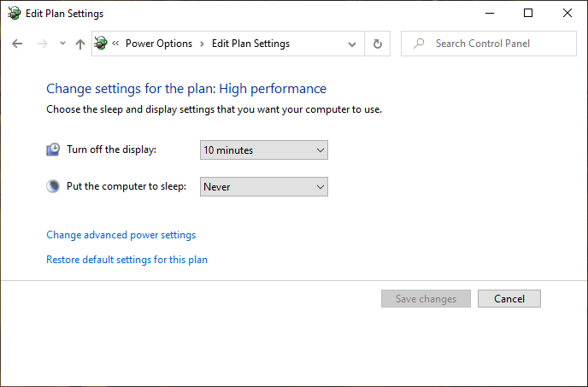
Task: Focus the Search Control Panel field
Action: coord(489,44)
